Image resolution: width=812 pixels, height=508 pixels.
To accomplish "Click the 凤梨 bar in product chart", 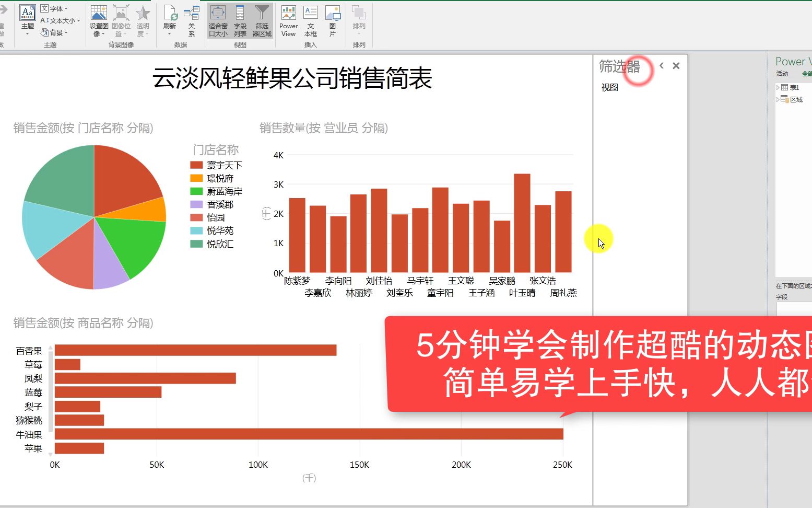I will click(145, 378).
